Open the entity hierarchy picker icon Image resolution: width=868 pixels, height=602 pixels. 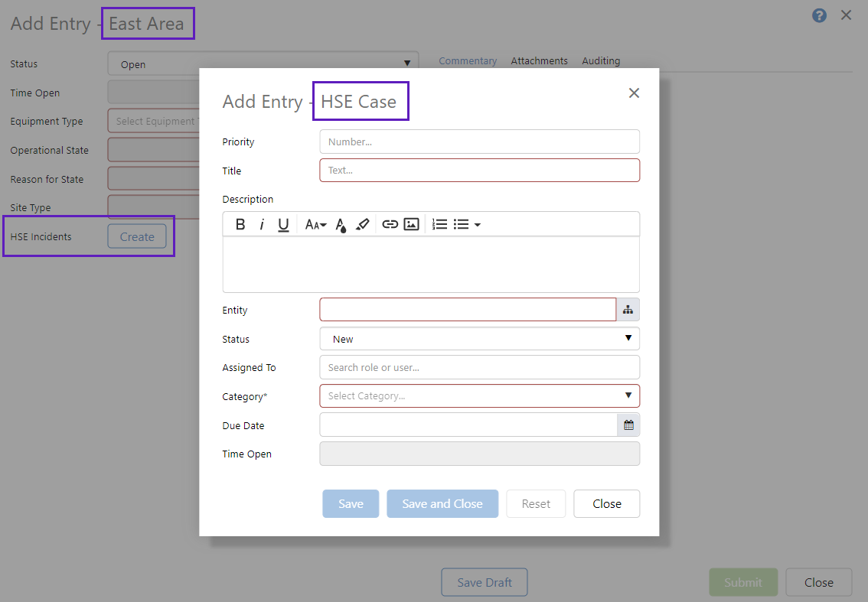628,310
